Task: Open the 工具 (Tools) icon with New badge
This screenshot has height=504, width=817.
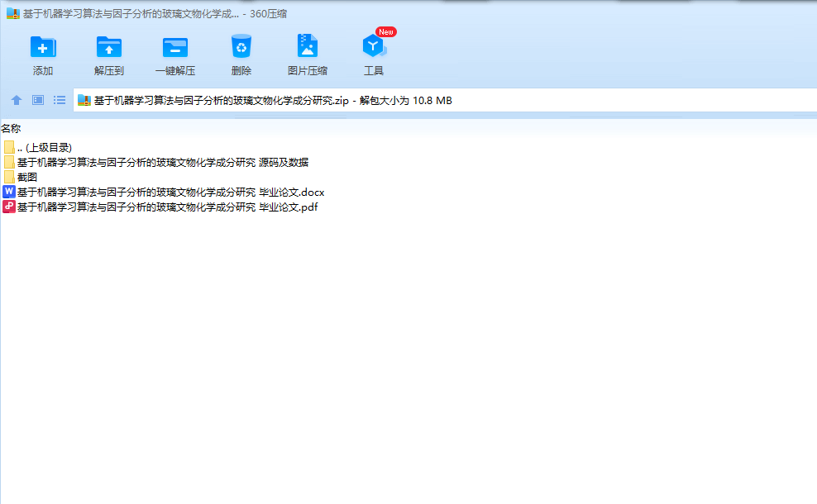Action: pyautogui.click(x=374, y=46)
